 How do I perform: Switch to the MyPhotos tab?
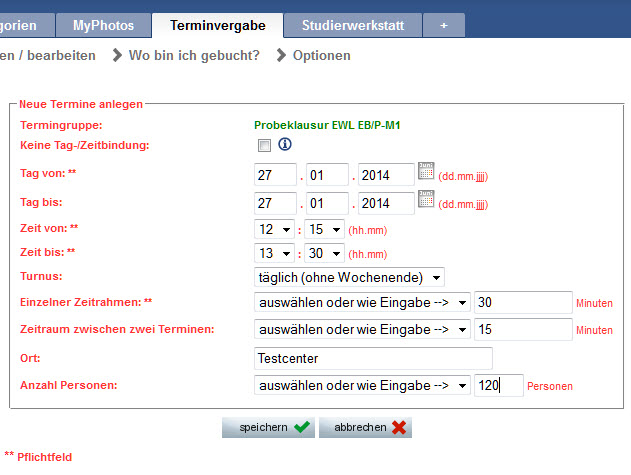(103, 25)
